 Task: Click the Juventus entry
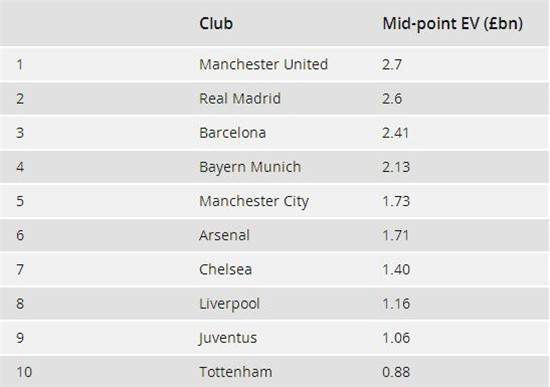[x=228, y=338]
